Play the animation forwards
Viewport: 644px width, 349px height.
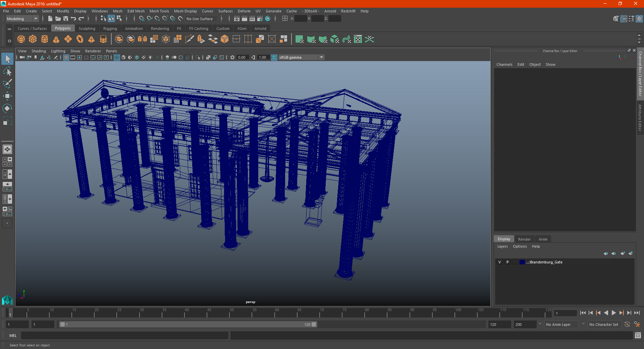(x=614, y=313)
